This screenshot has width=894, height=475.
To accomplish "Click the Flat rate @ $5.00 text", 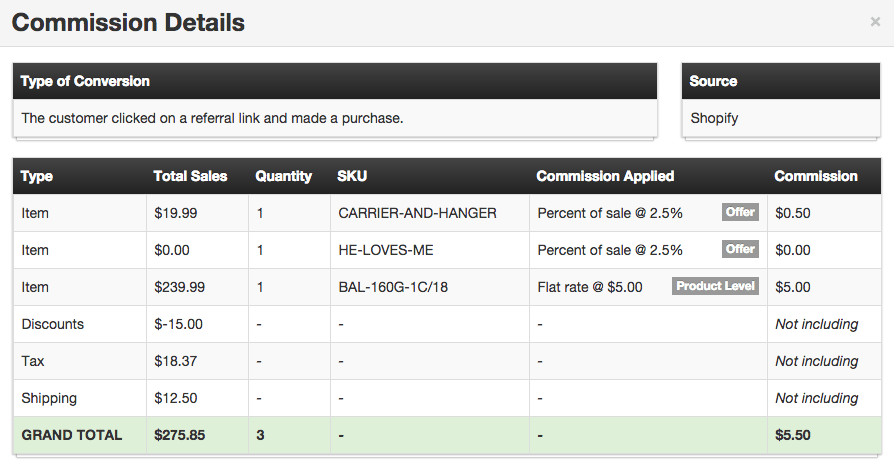I will [x=590, y=287].
